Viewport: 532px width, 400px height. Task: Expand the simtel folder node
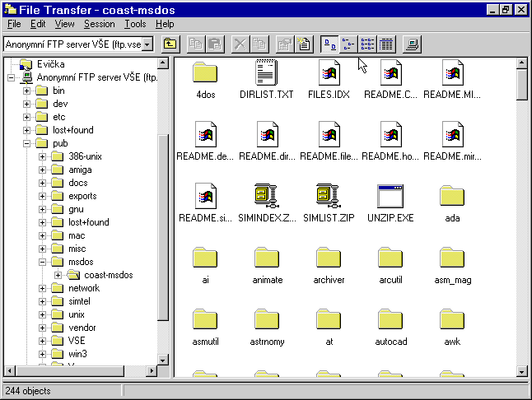point(42,301)
